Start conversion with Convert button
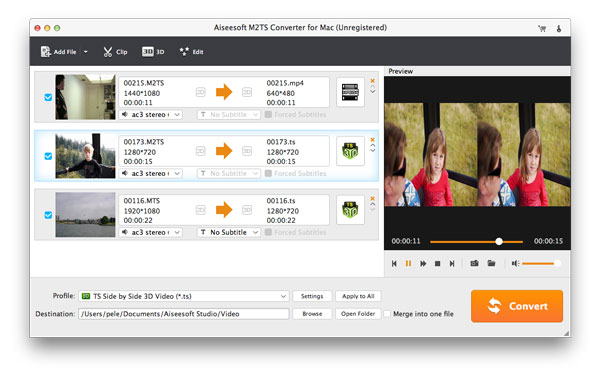The image size is (600, 378). 517,306
